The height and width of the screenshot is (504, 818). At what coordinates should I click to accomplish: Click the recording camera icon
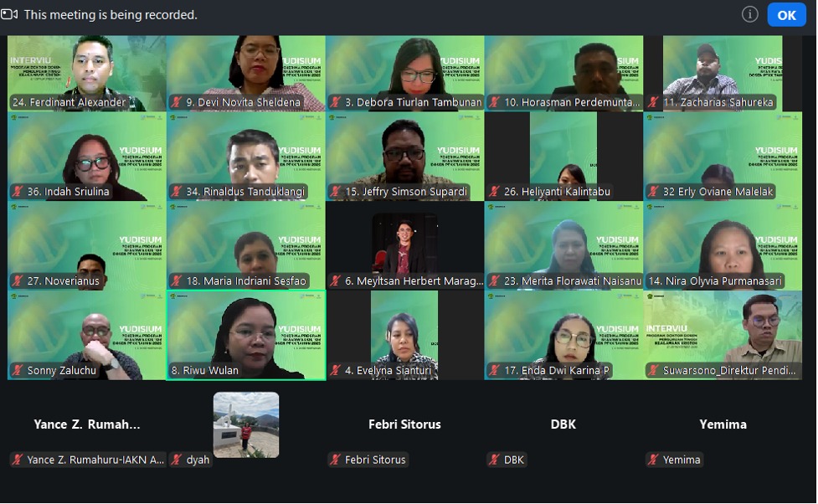coord(9,14)
